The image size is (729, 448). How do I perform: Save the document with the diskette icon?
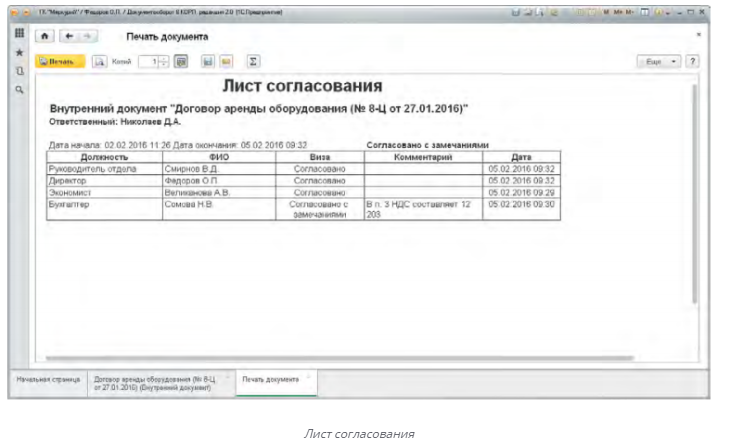pyautogui.click(x=207, y=62)
